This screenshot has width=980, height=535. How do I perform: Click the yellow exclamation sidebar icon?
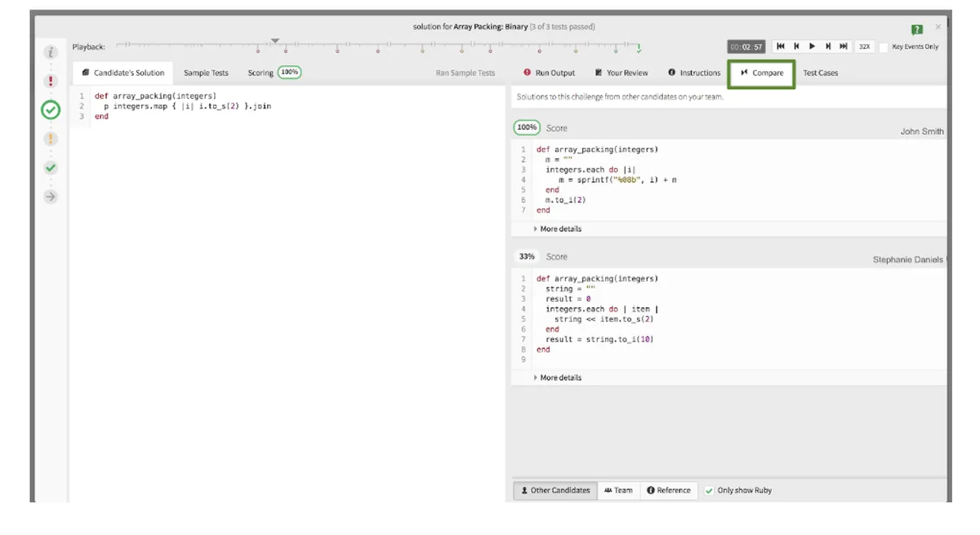tap(51, 139)
